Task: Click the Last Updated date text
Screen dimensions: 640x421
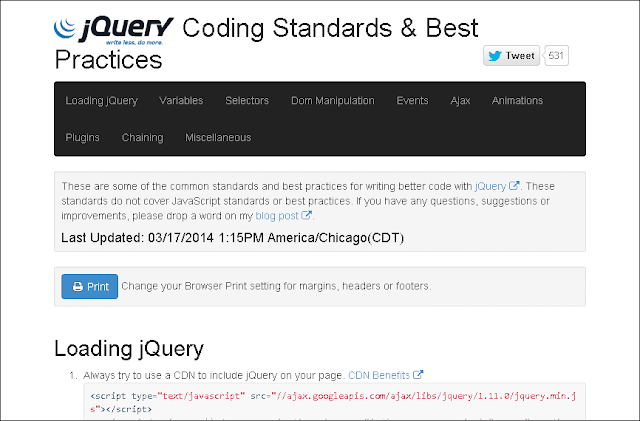Action: (233, 238)
